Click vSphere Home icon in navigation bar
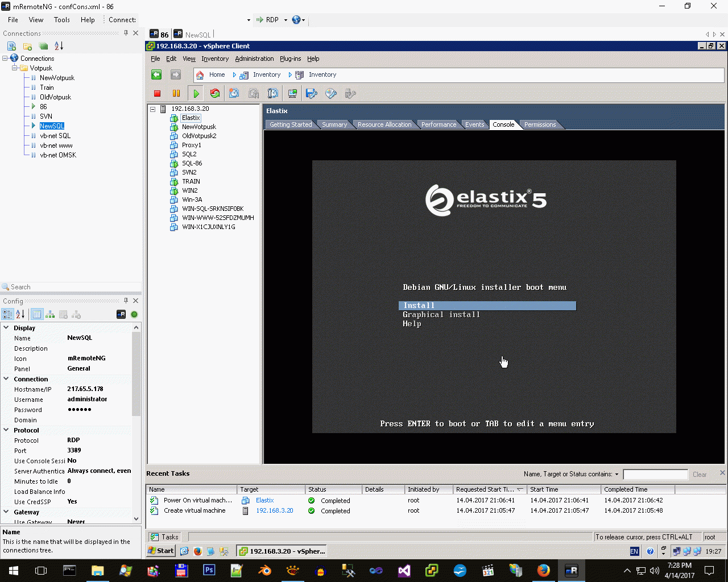This screenshot has height=582, width=728. [200, 74]
